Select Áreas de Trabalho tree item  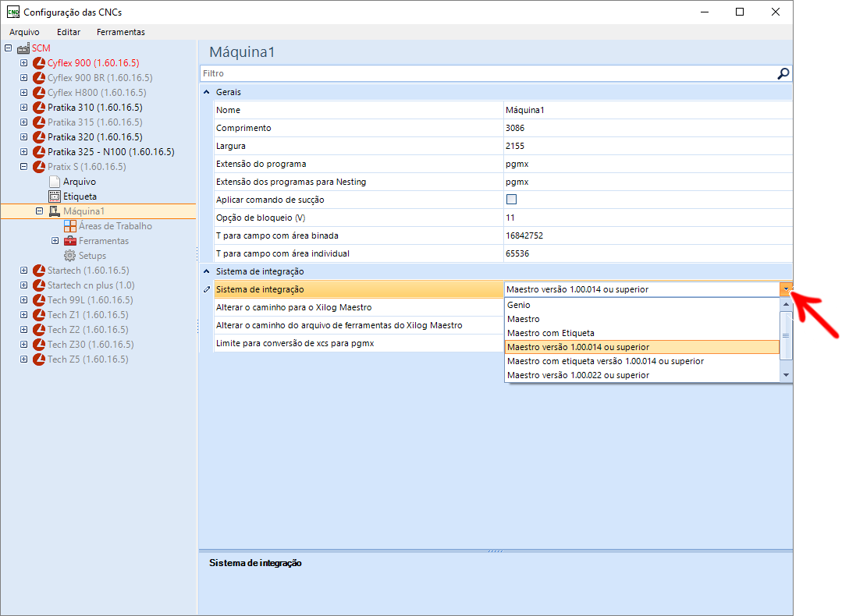(x=115, y=226)
